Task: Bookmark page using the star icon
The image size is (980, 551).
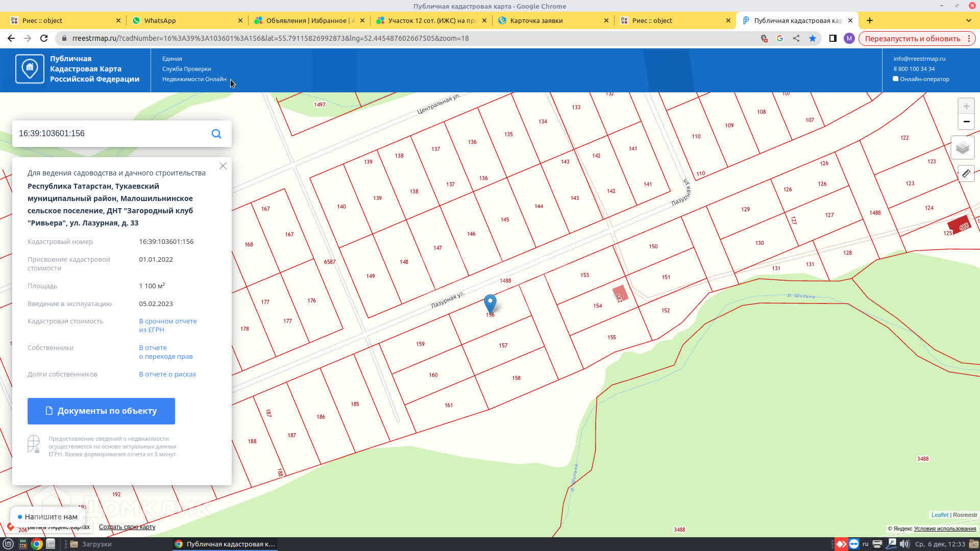Action: 812,38
